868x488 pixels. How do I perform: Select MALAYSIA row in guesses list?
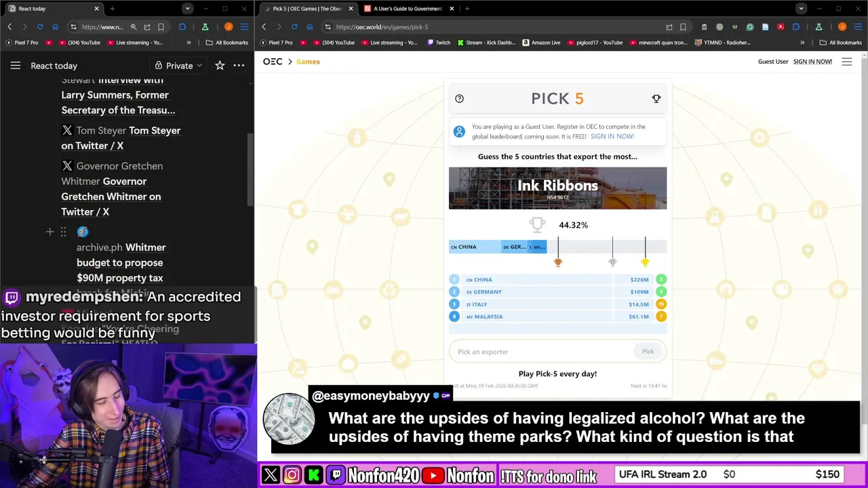(x=557, y=317)
